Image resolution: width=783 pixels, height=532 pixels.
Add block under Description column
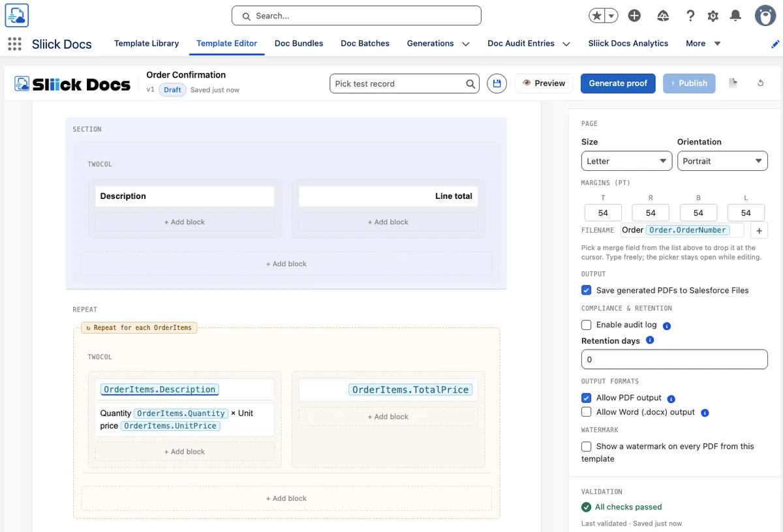point(185,222)
